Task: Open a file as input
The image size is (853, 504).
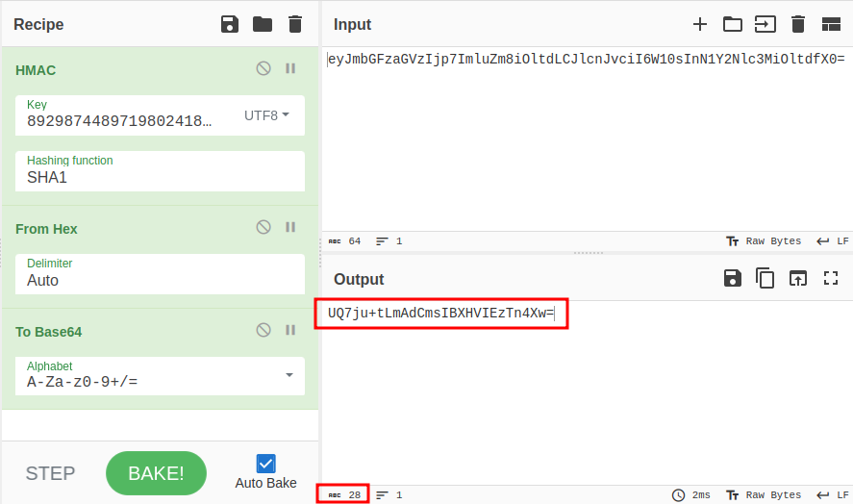Action: tap(765, 24)
